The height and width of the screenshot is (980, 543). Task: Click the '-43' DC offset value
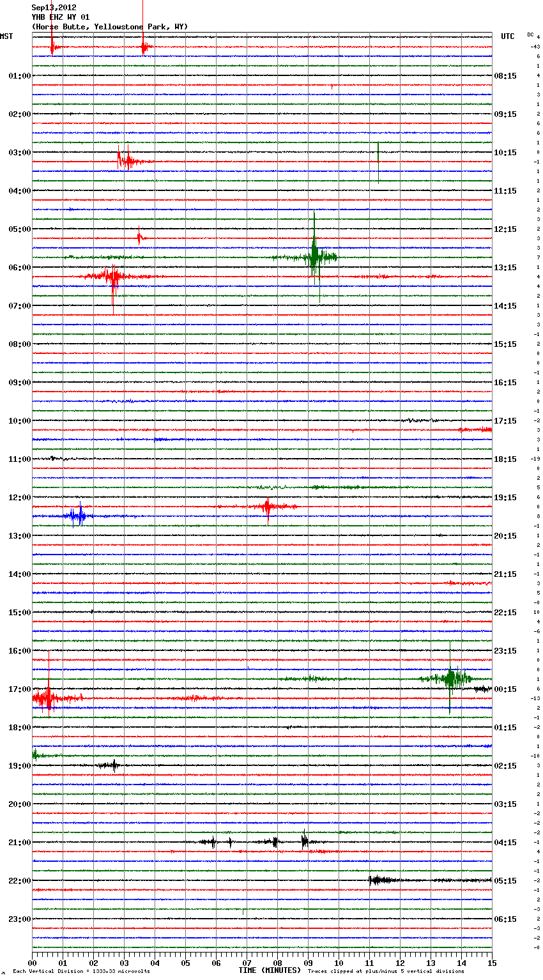pos(535,47)
